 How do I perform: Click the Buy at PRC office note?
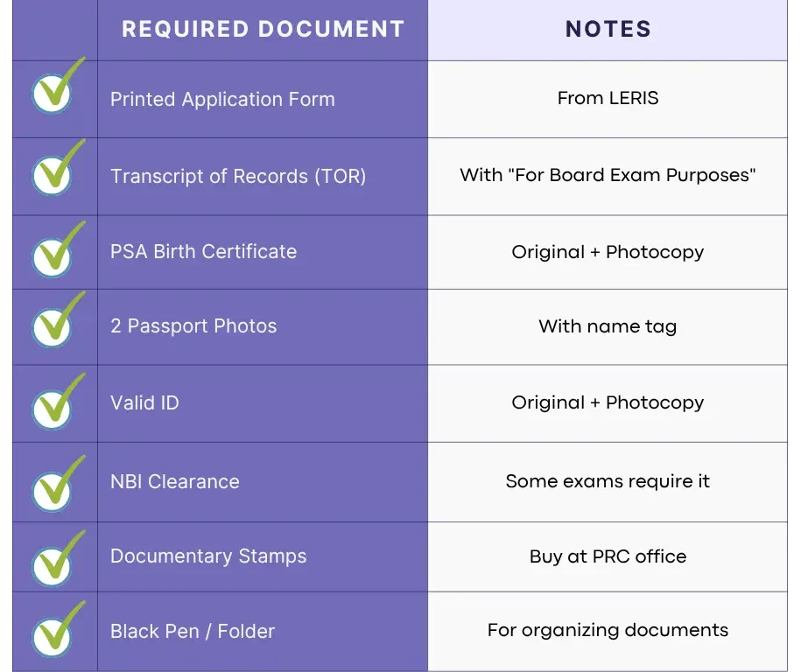pos(608,556)
